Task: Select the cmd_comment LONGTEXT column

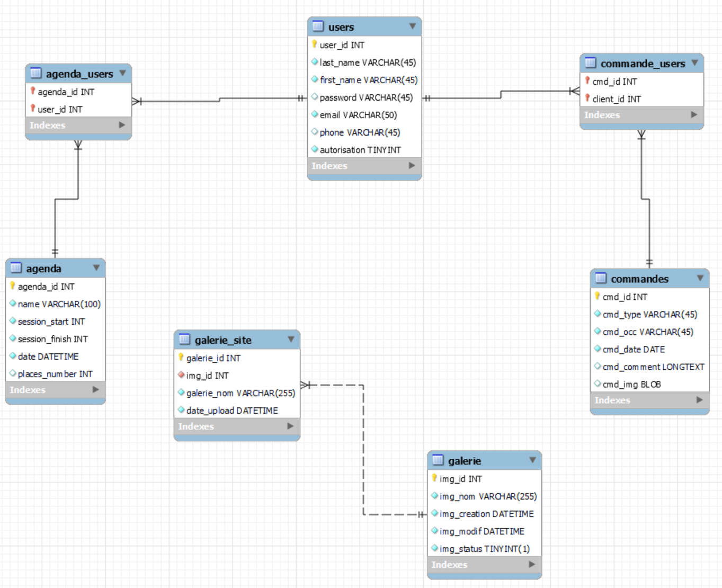Action: (x=649, y=367)
